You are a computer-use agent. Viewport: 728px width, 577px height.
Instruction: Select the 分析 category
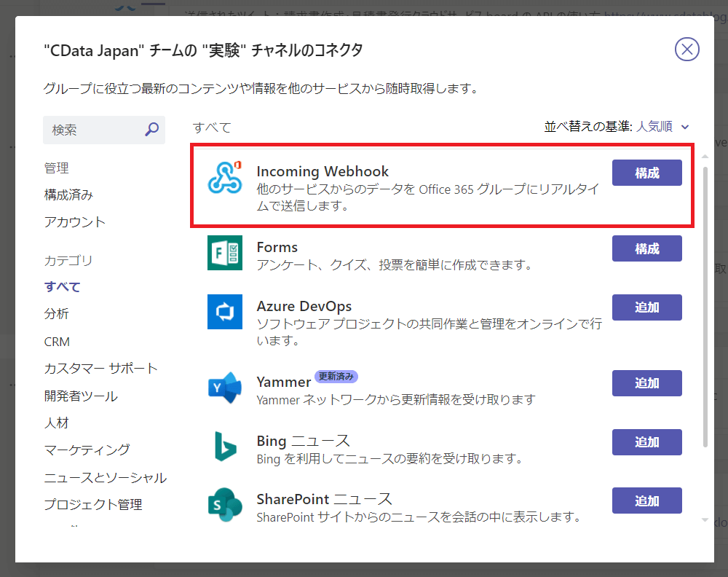(x=56, y=314)
